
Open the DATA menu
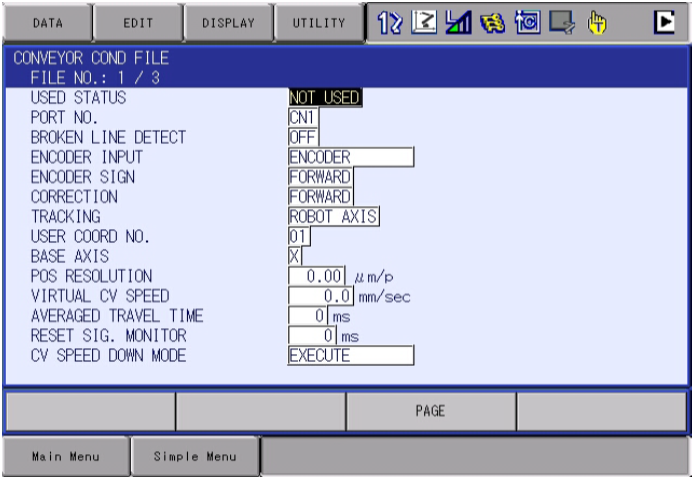click(x=45, y=22)
